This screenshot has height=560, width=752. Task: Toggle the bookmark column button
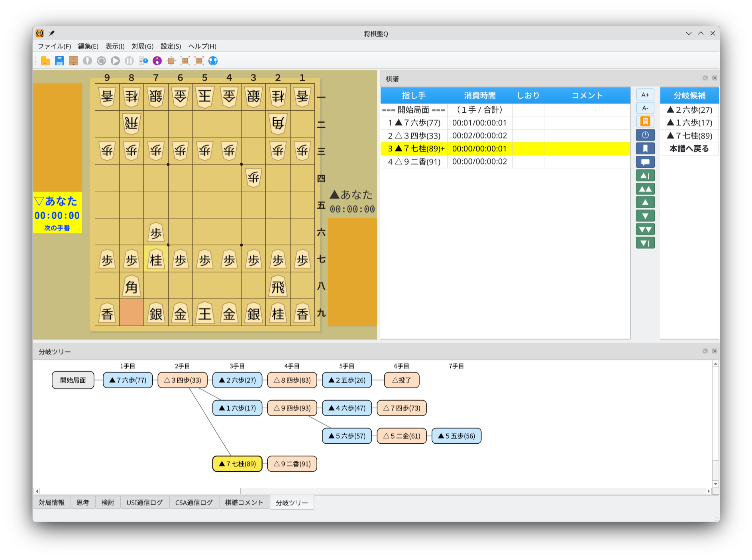(645, 149)
